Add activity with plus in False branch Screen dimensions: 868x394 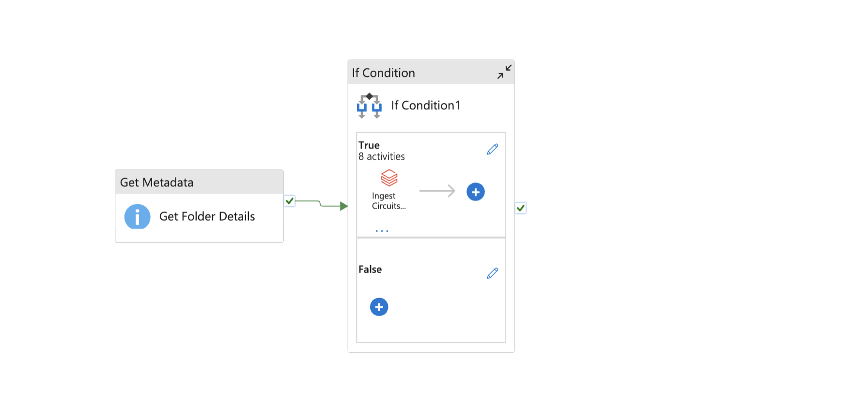[379, 307]
